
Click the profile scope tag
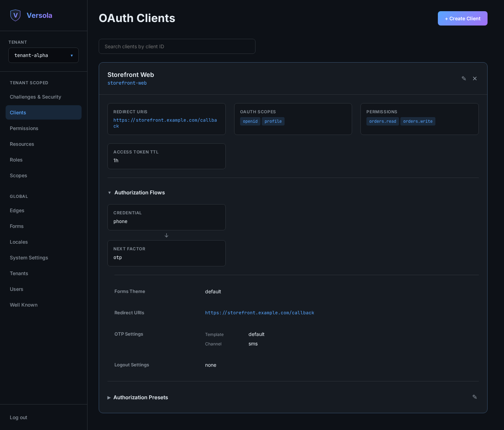coord(273,121)
